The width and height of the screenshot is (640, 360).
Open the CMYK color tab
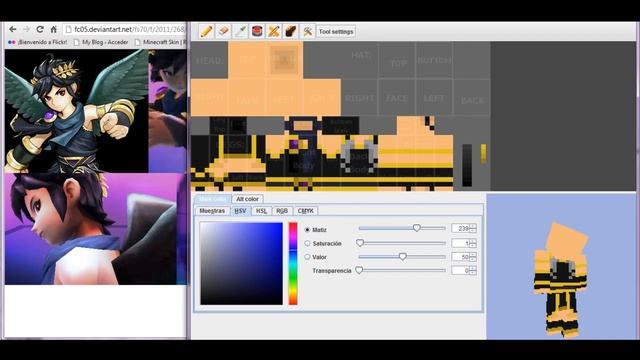(x=306, y=211)
